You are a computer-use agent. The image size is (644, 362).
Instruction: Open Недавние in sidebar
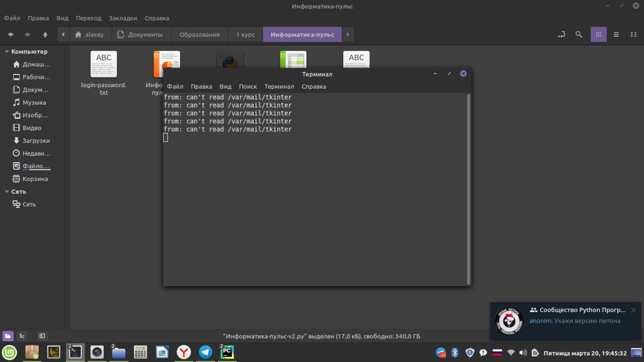click(x=32, y=153)
